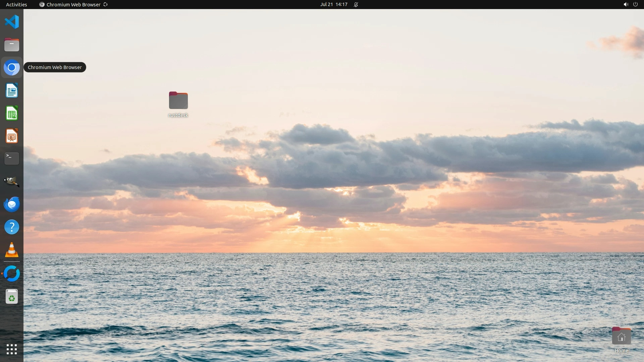Open Visual Studio Code from dock
The width and height of the screenshot is (644, 362).
pyautogui.click(x=12, y=22)
